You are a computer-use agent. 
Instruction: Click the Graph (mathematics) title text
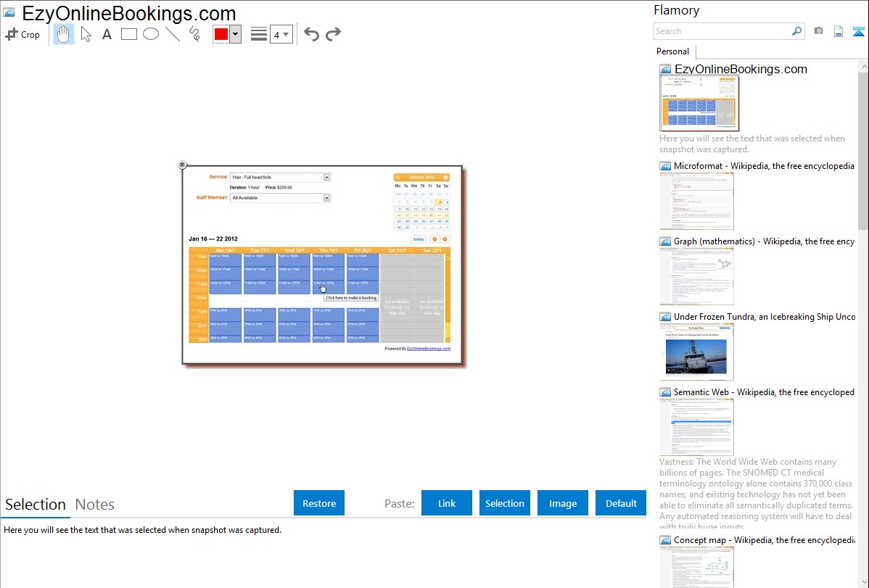(764, 241)
